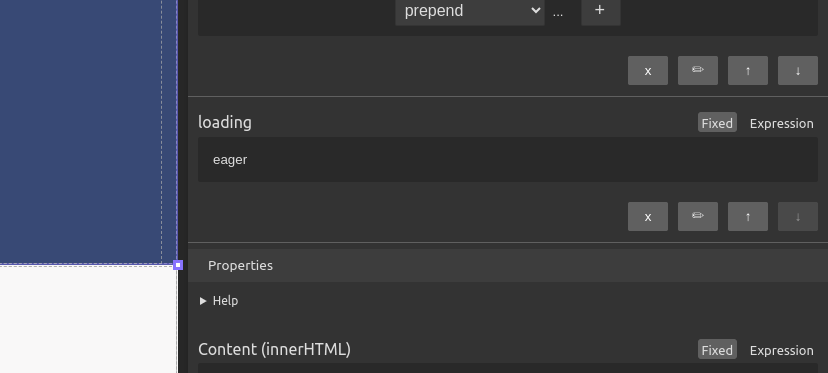Switch Content (innerHTML) to Expression mode

(781, 350)
